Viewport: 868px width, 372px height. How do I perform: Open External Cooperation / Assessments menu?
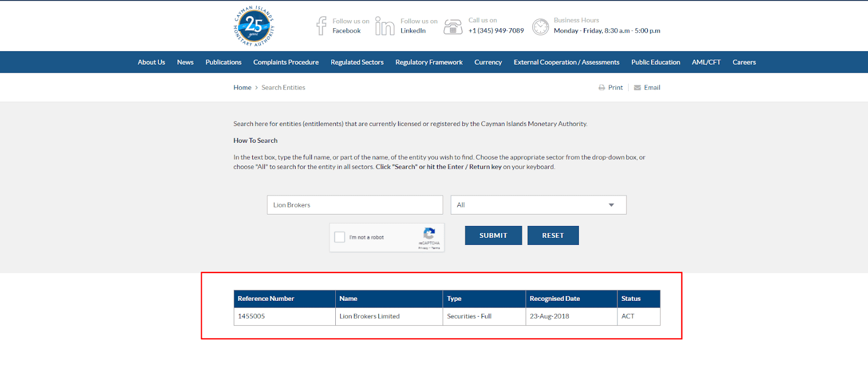[x=566, y=62]
